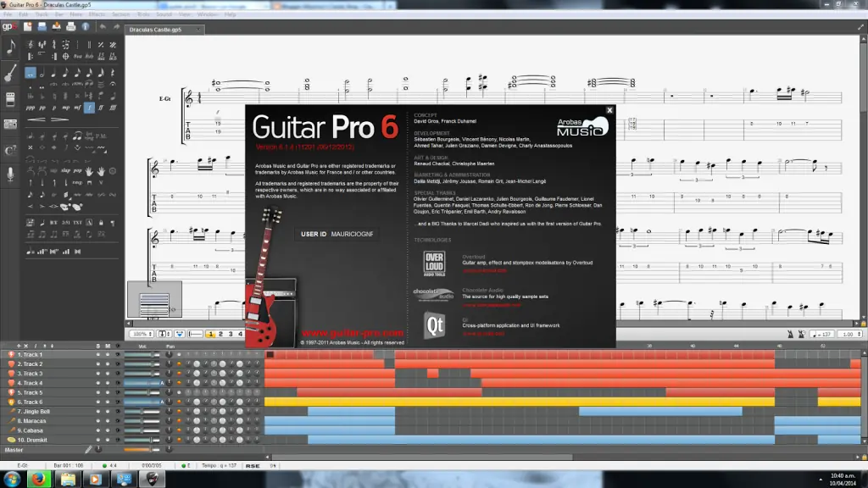Open the File menu

point(8,14)
